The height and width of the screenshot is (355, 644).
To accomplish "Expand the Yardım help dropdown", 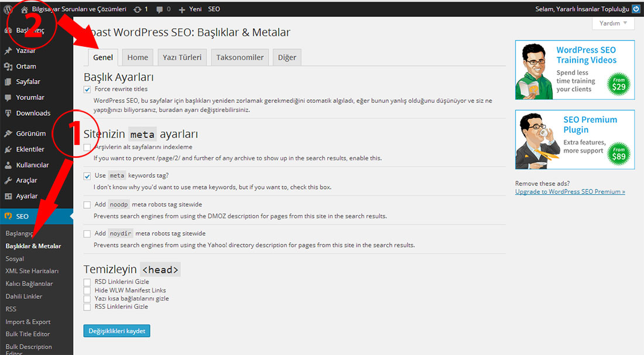I will point(613,23).
